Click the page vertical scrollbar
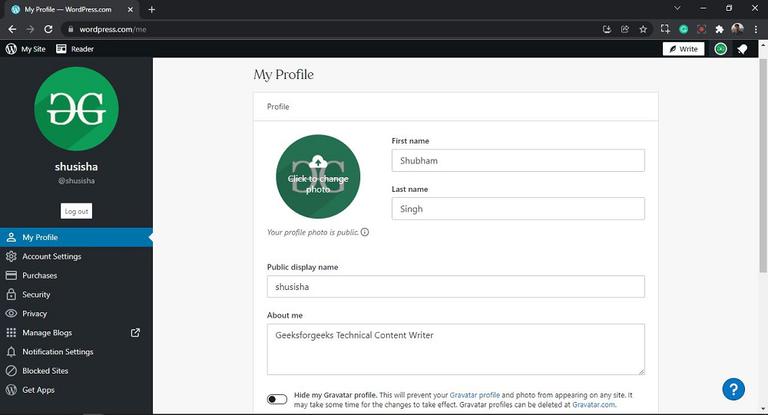Viewport: 768px width, 415px height. coord(763,167)
